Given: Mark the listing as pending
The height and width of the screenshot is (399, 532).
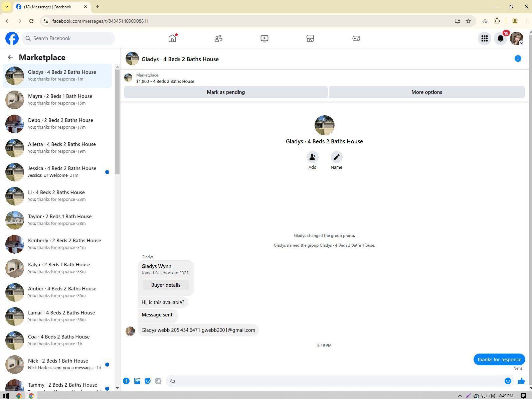Looking at the screenshot, I should click(226, 92).
